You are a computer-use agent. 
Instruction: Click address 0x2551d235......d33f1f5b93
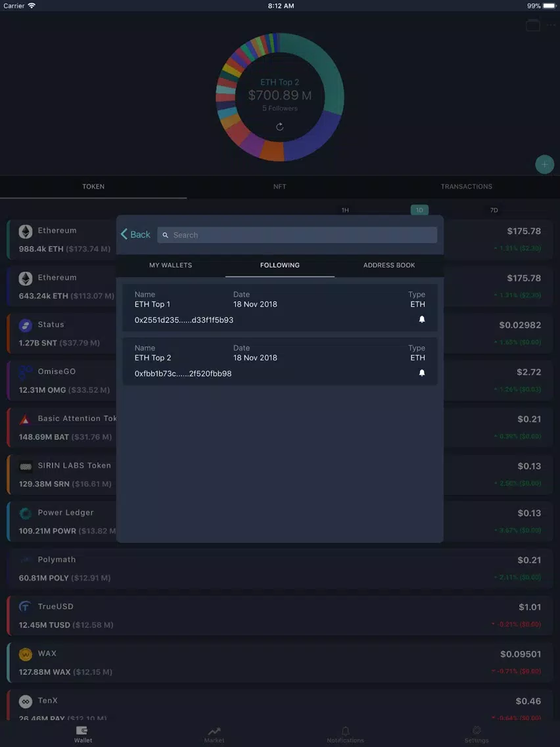point(184,320)
